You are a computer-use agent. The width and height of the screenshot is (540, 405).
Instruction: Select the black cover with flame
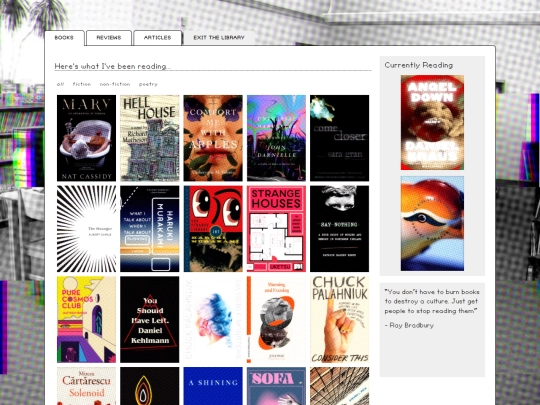pyautogui.click(x=150, y=386)
